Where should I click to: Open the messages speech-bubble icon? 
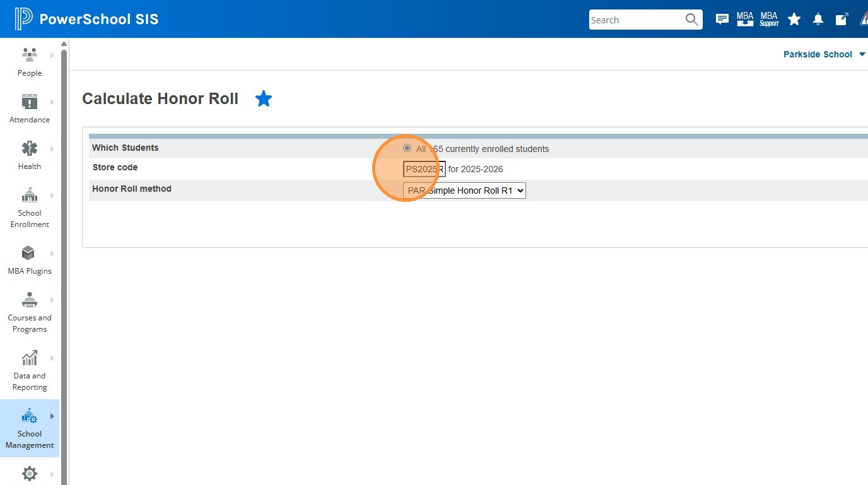click(722, 20)
